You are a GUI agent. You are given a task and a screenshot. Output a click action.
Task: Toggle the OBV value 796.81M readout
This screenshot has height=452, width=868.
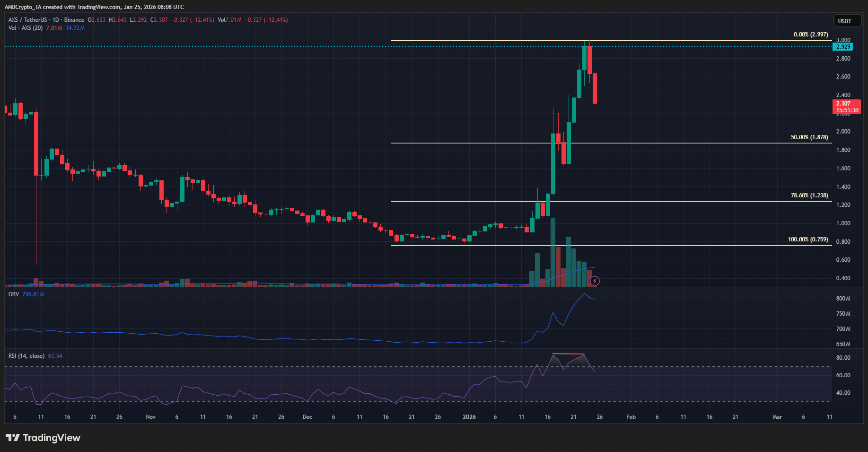point(33,293)
